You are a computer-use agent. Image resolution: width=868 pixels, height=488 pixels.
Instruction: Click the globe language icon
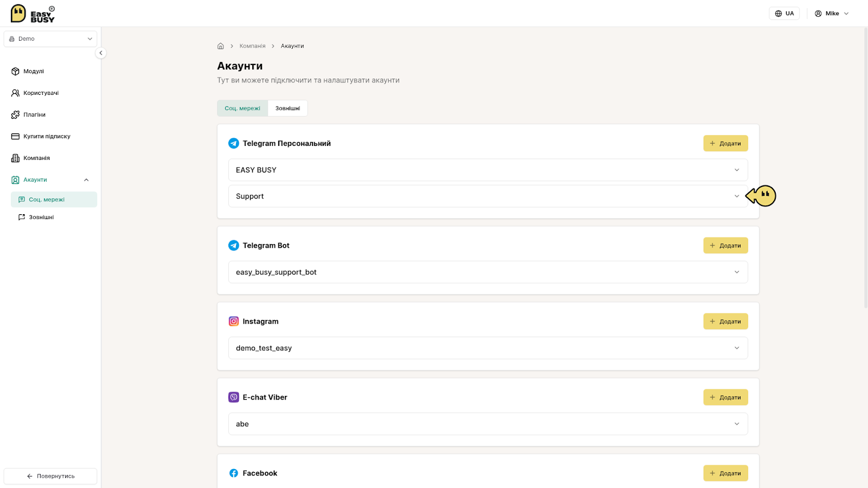pos(778,14)
